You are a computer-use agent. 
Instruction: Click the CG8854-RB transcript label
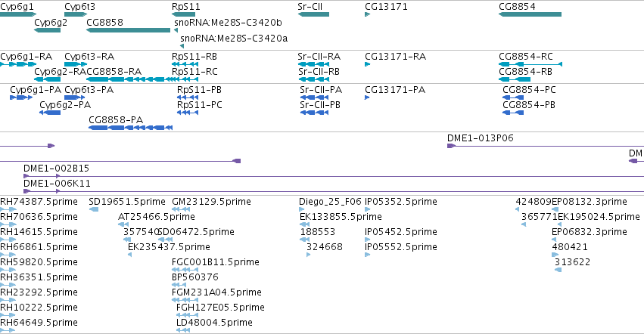pos(525,71)
